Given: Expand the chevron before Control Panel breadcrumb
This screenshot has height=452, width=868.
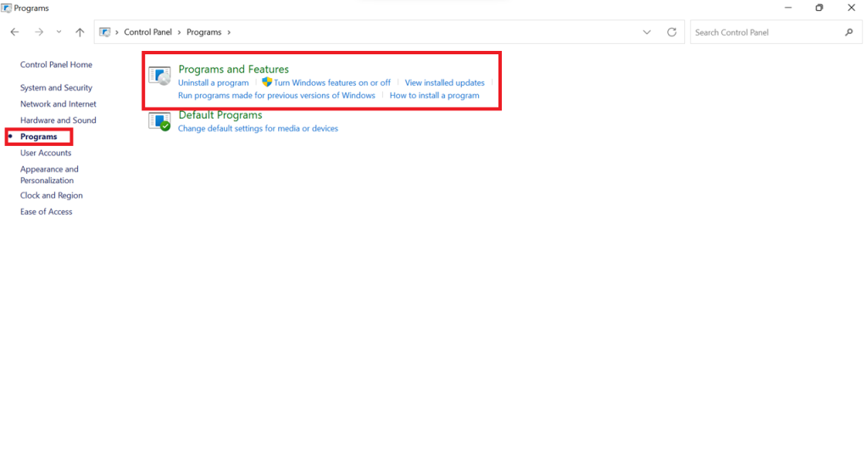Looking at the screenshot, I should click(x=117, y=32).
